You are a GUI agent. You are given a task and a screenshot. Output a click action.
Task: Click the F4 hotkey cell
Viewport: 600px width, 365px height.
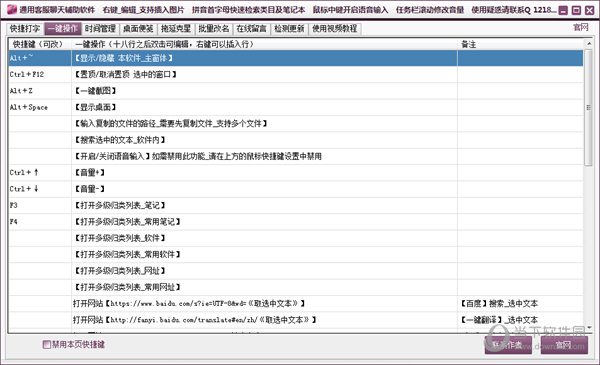coord(40,222)
